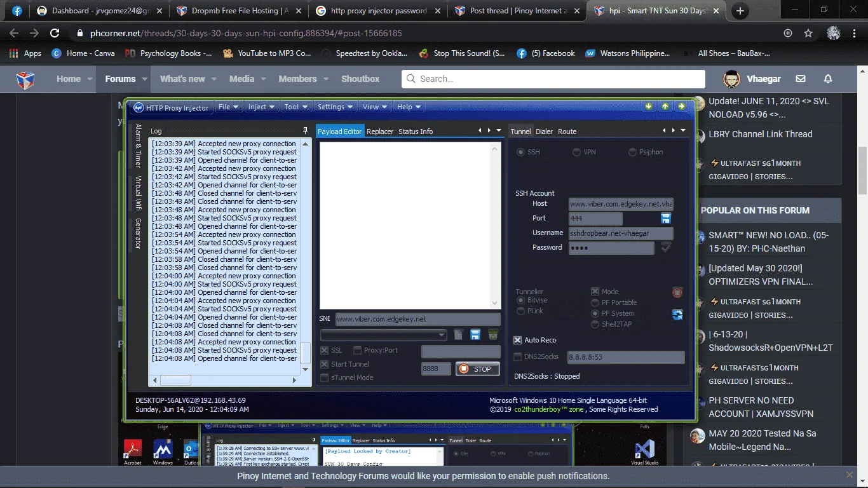Viewport: 868px width, 488px height.
Task: Click the Log horizontal scrollbar thumb
Action: click(x=175, y=380)
